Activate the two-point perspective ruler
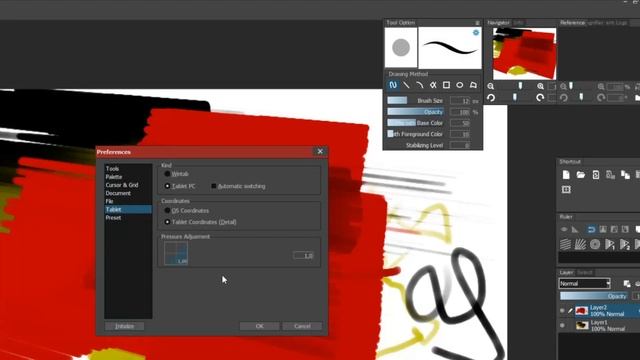The height and width of the screenshot is (360, 640). [624, 244]
